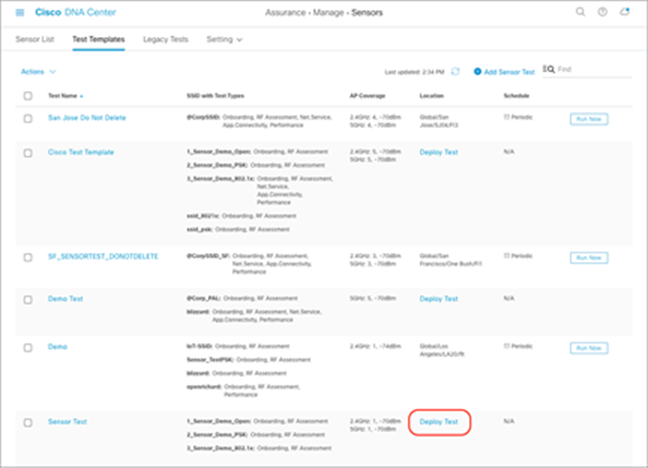Click the Location column header
Viewport: 648px width, 468px height.
click(431, 96)
